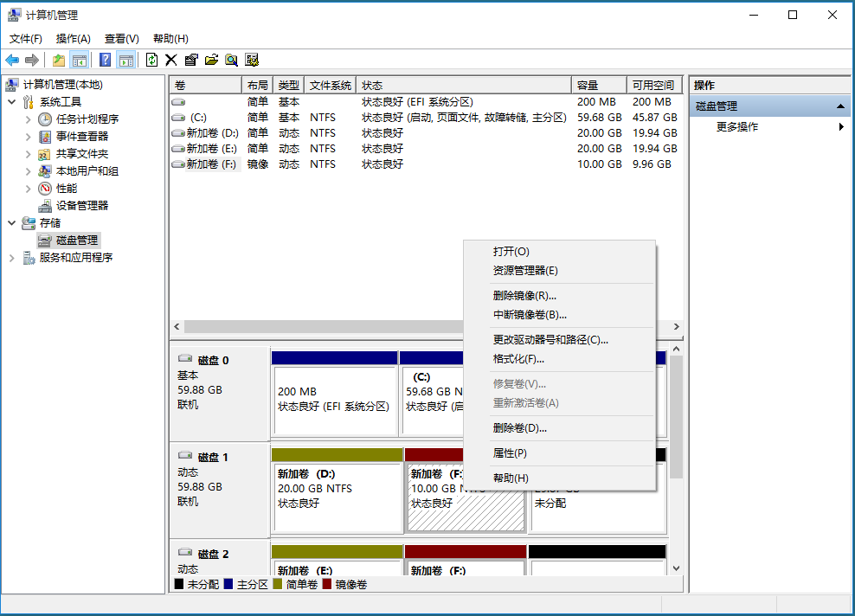Click the black X delete toolbar icon
Viewport: 855px width, 616px height.
[170, 60]
